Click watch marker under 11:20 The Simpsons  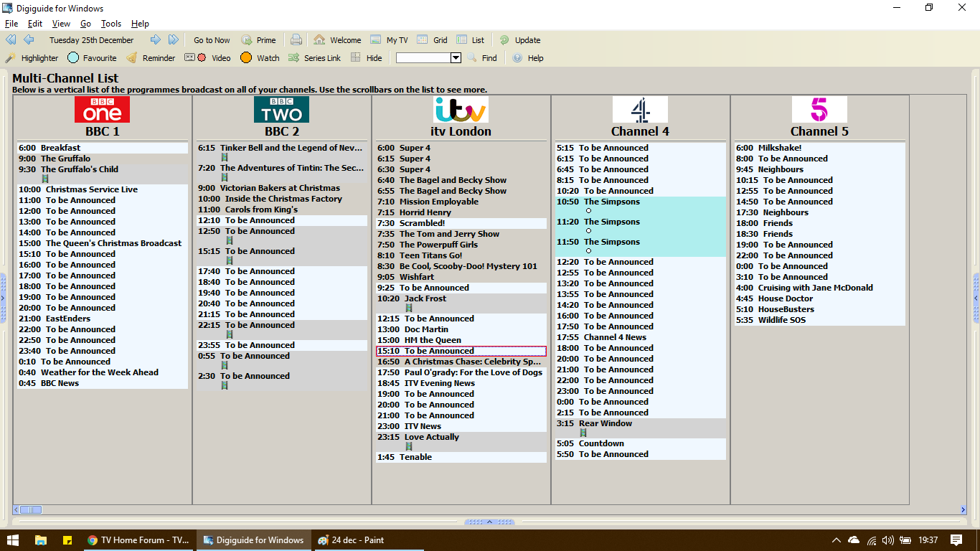tap(588, 231)
